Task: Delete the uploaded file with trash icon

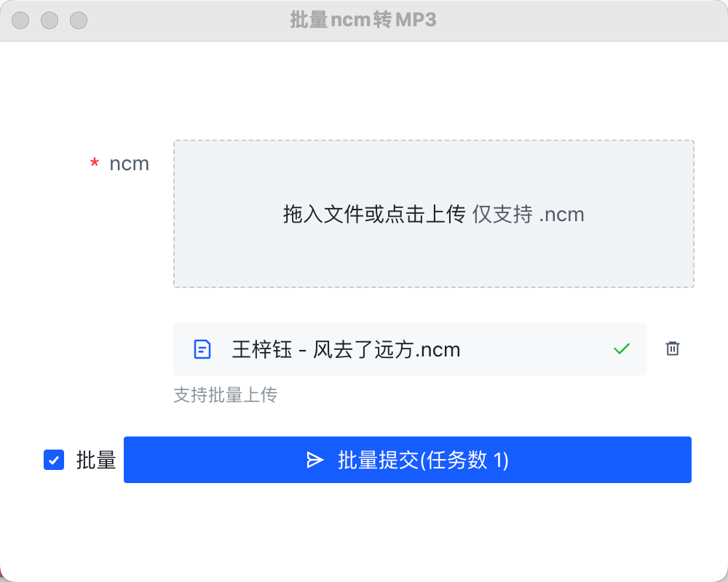Action: (x=672, y=348)
